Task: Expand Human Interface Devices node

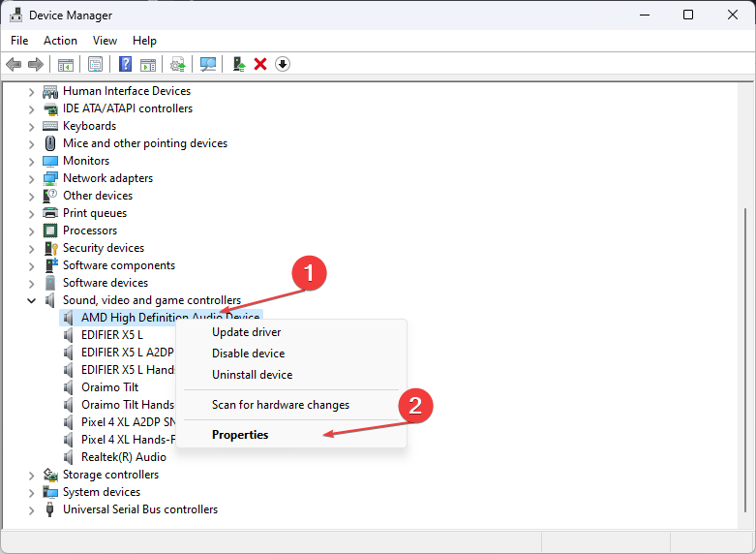Action: point(31,92)
